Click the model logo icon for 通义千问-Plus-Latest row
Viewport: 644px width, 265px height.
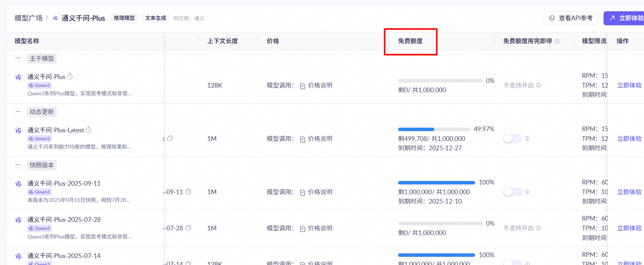[18, 130]
